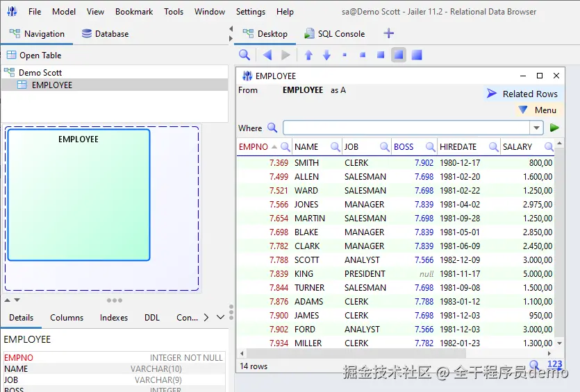Screen dimensions: 580x392
Task: Click the vertical scrollbar of the table
Action: [x=559, y=243]
